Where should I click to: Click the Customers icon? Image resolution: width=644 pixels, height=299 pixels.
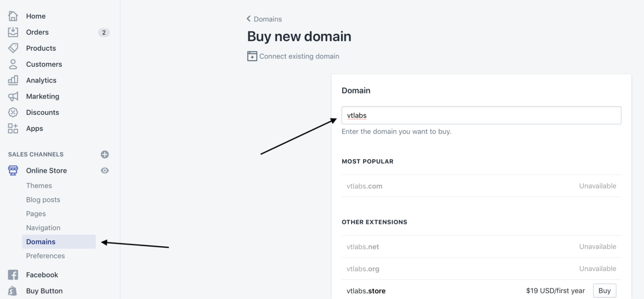(x=13, y=64)
